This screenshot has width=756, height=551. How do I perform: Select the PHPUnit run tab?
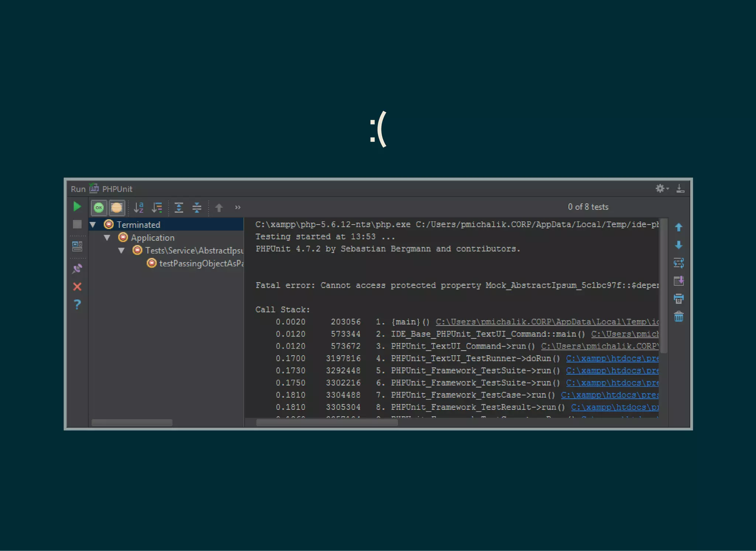[x=117, y=189]
